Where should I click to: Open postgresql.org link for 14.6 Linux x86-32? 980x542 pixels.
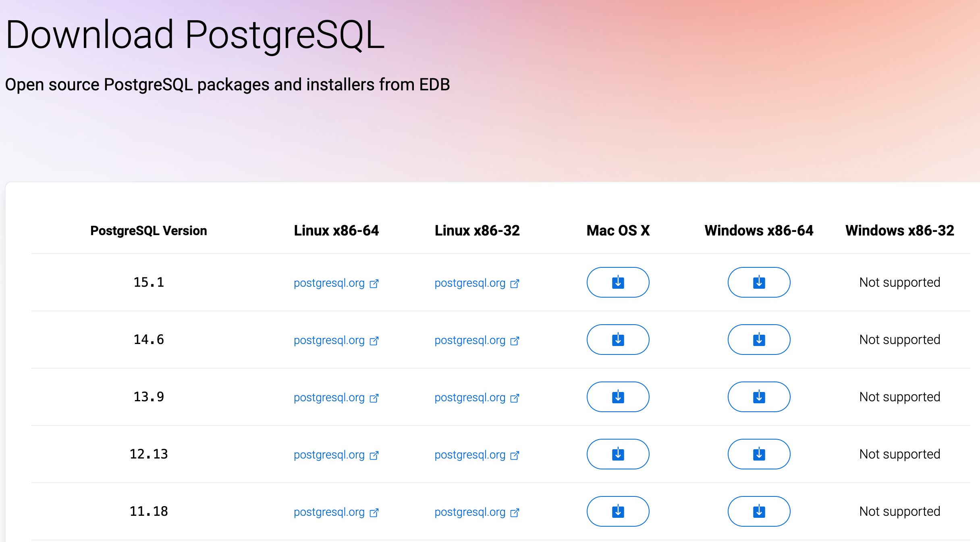pos(477,340)
